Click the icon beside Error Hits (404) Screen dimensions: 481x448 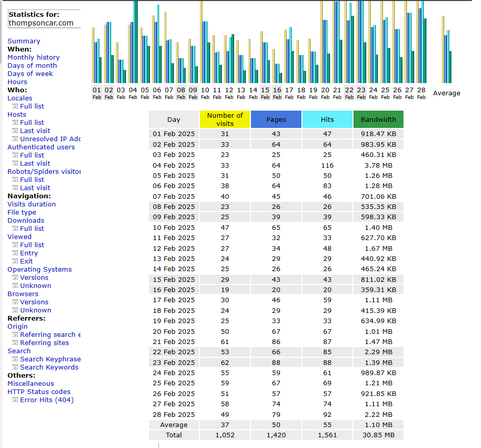(x=15, y=400)
